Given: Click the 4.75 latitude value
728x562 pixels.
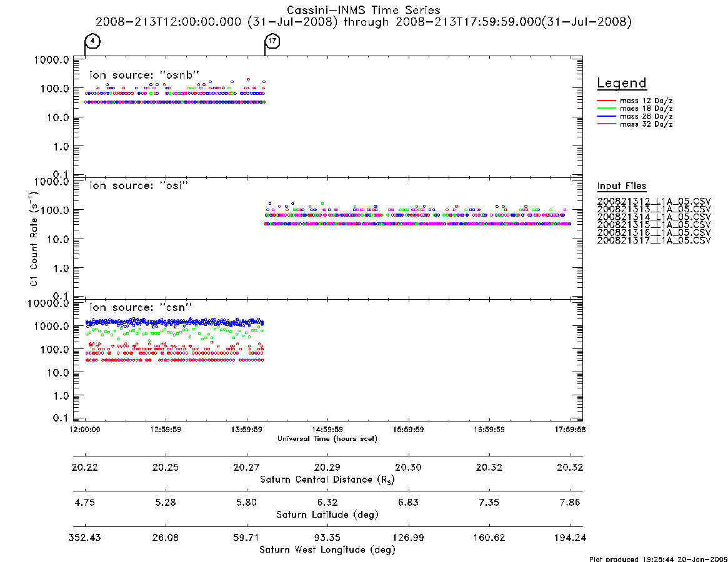Looking at the screenshot, I should pyautogui.click(x=85, y=503).
